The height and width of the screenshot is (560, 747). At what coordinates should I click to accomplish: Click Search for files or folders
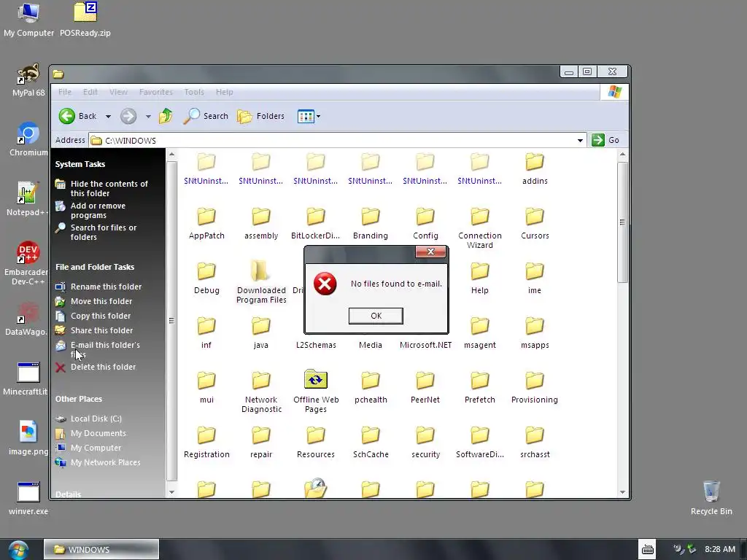(x=104, y=232)
